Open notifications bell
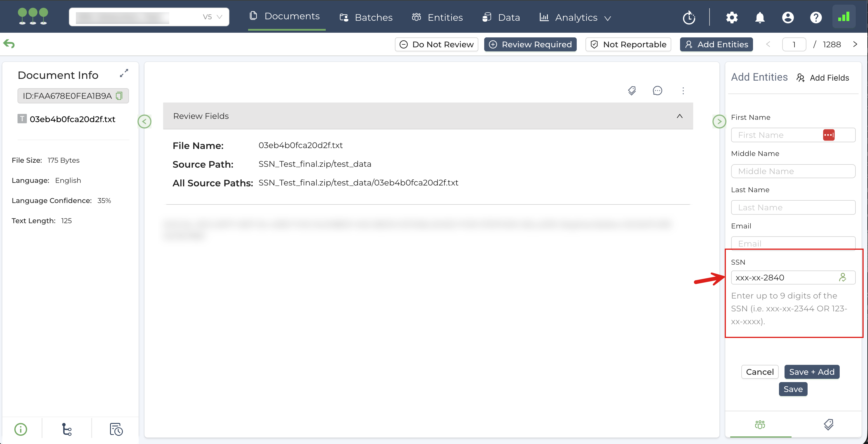This screenshot has height=444, width=868. pos(759,17)
